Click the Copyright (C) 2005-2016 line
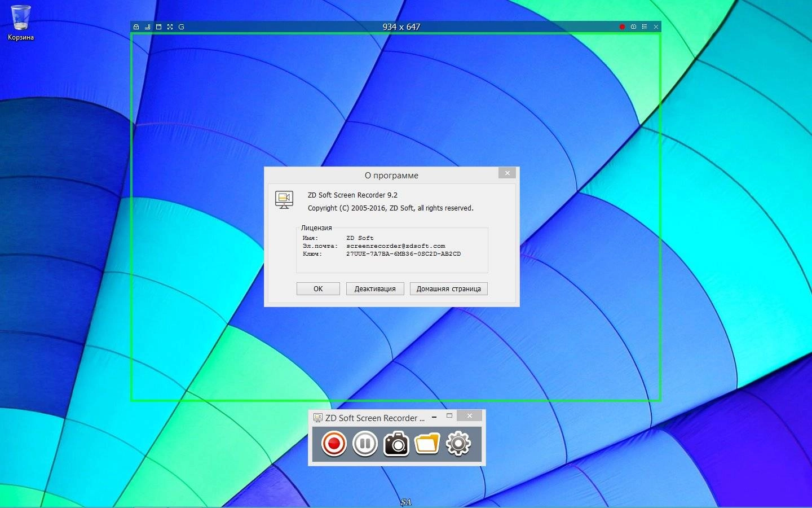812x508 pixels. 390,208
